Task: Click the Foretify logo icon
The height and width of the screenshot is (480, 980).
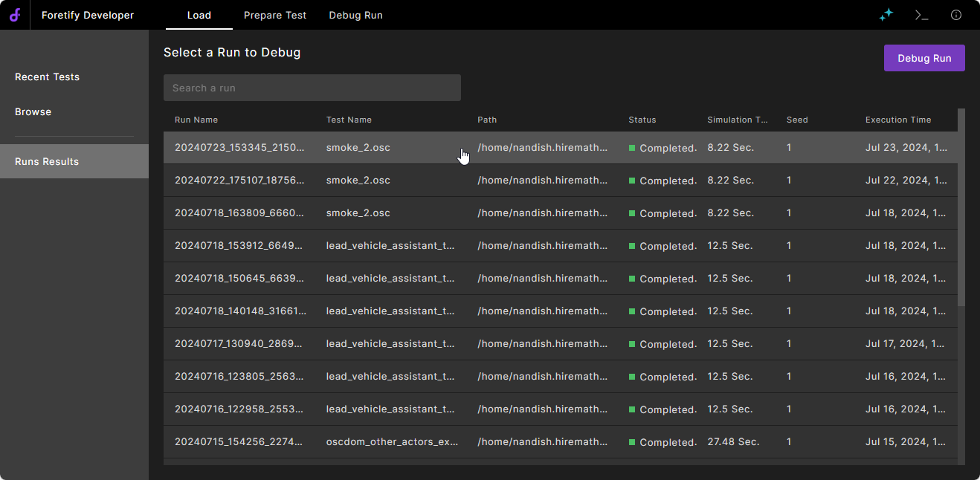Action: 15,15
